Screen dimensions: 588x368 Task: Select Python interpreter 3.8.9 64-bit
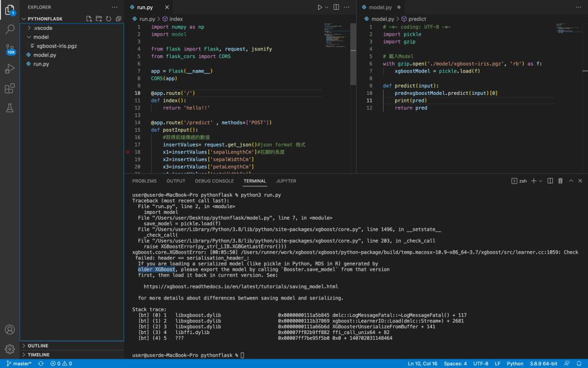click(x=543, y=363)
